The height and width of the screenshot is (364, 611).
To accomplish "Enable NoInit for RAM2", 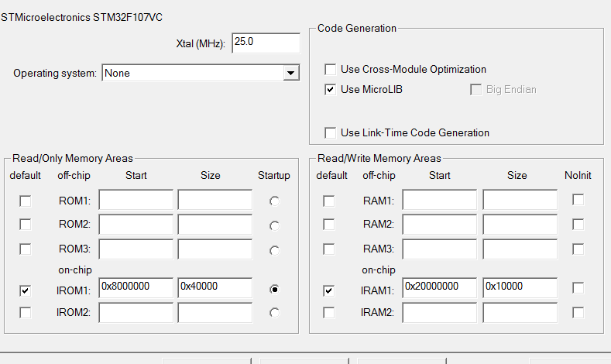I will 578,225.
